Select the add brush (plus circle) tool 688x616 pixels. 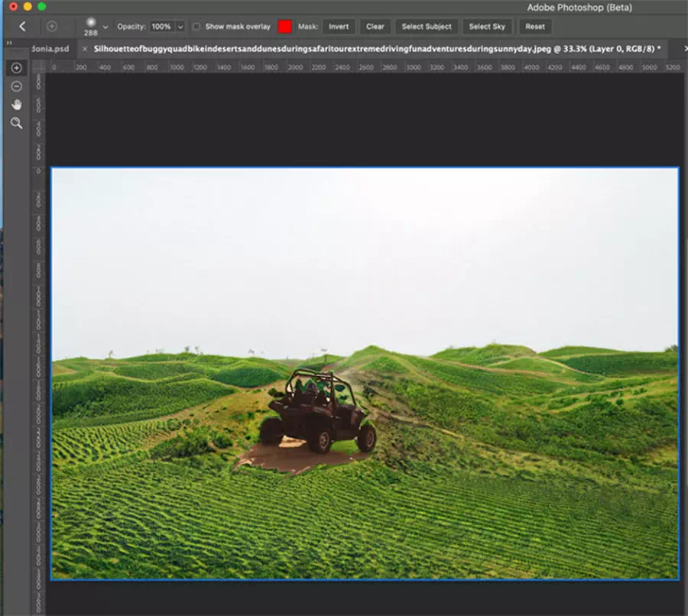click(17, 68)
